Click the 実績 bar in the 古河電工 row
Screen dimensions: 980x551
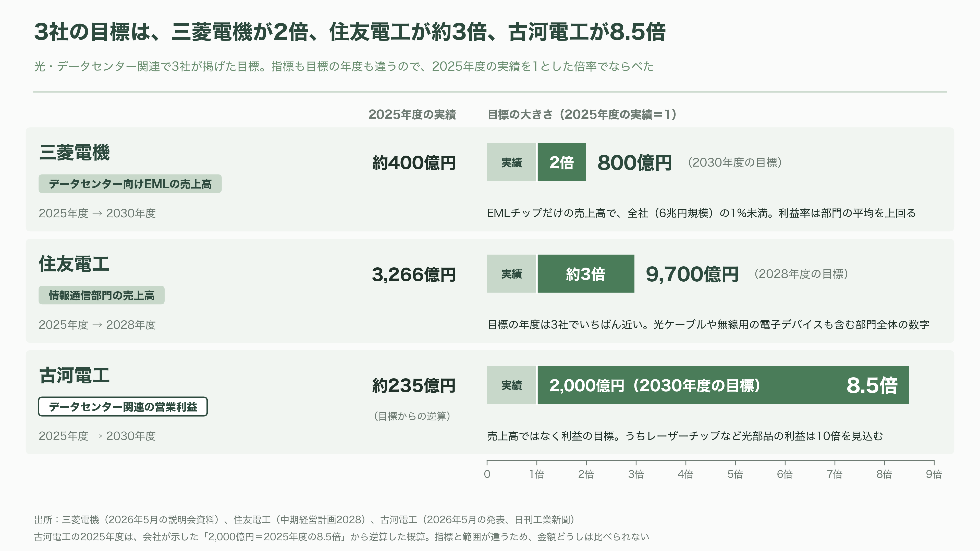(511, 385)
